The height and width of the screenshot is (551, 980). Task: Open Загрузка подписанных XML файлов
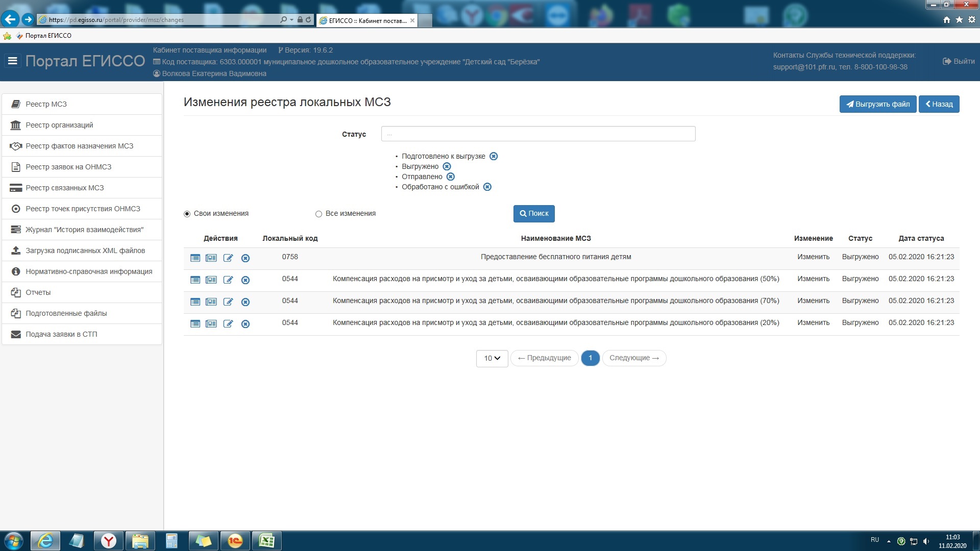[82, 251]
